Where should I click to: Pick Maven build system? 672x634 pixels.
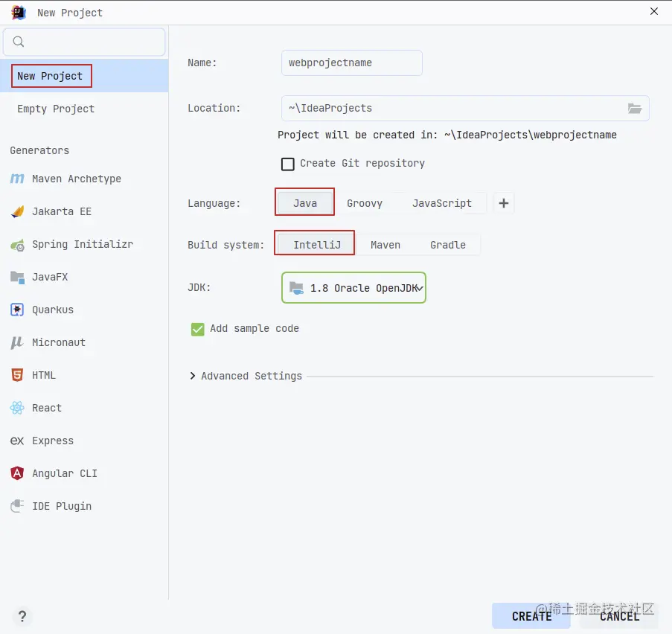[385, 245]
